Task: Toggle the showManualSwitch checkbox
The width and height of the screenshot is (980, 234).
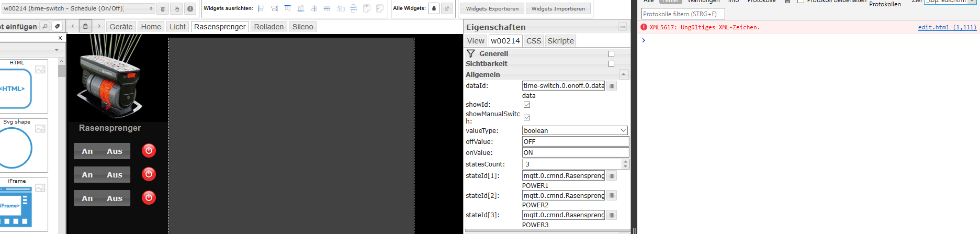Action: click(x=527, y=117)
